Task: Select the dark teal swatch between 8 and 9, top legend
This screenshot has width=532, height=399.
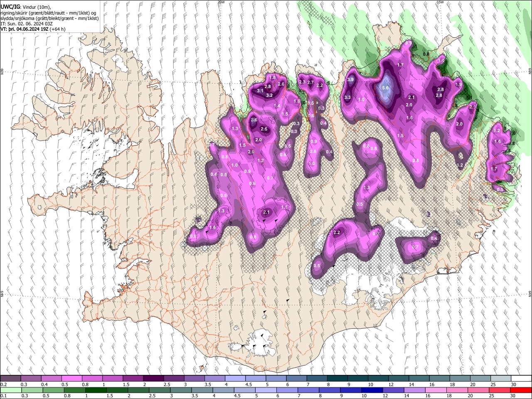Action: [337, 378]
